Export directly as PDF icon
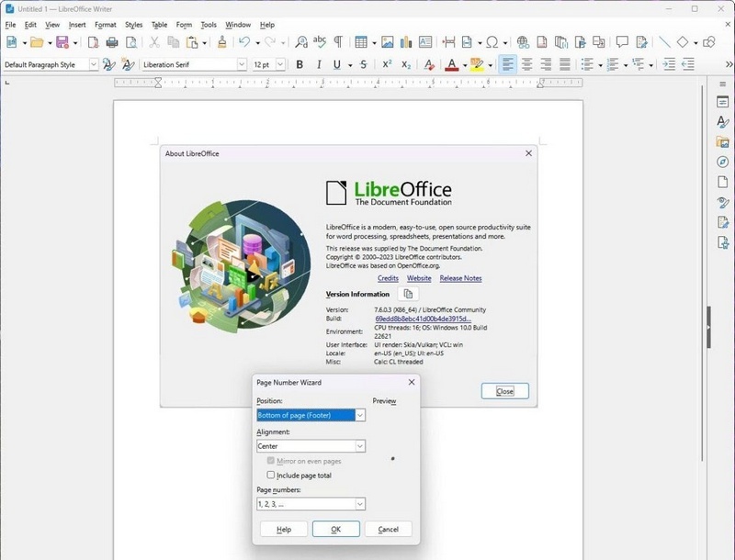This screenshot has width=735, height=560. tap(94, 42)
